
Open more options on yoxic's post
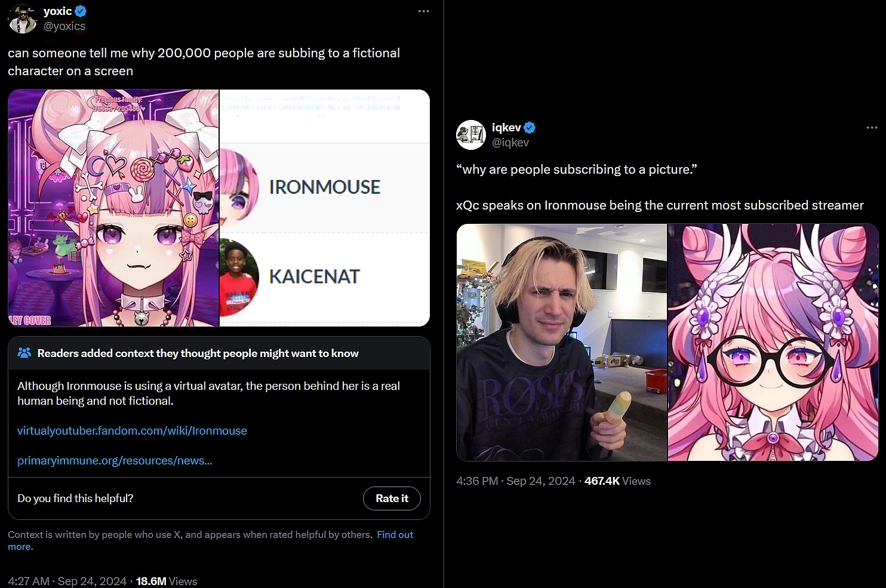tap(423, 11)
